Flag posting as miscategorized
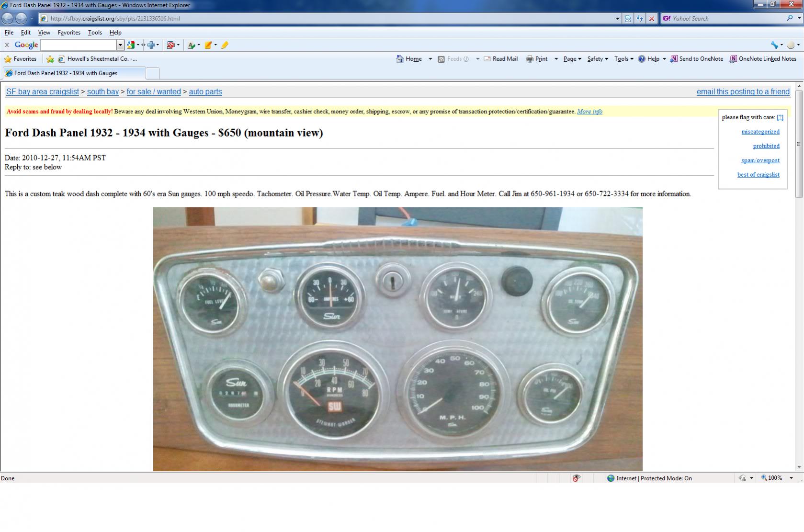The width and height of the screenshot is (804, 532). click(760, 132)
